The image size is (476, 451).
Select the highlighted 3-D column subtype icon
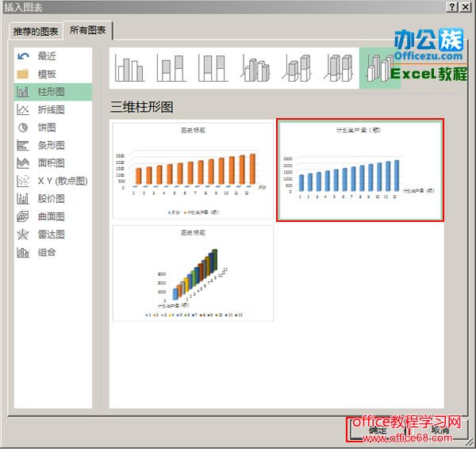380,68
